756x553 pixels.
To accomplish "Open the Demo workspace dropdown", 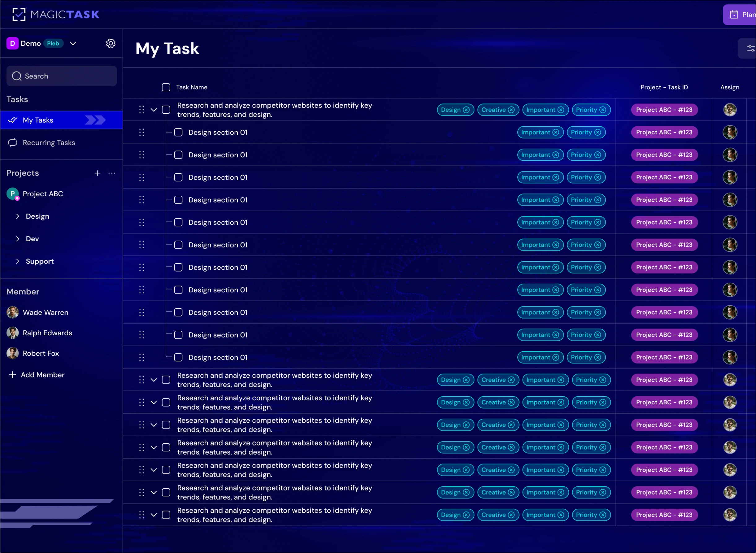I will [x=73, y=43].
